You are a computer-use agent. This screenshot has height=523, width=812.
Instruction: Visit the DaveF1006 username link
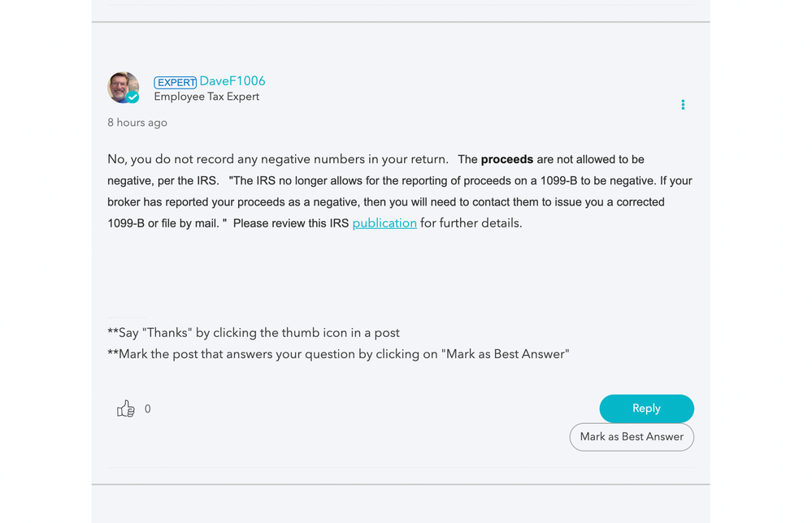[232, 81]
